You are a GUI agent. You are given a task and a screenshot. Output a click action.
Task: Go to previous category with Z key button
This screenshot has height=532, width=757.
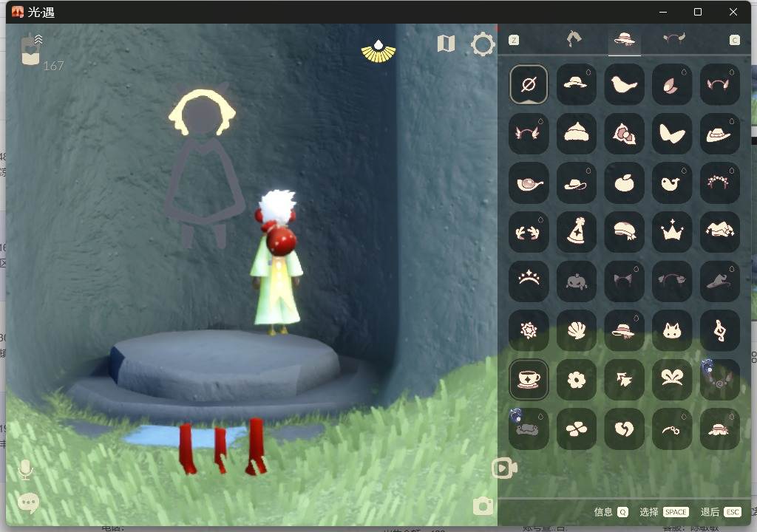(514, 40)
